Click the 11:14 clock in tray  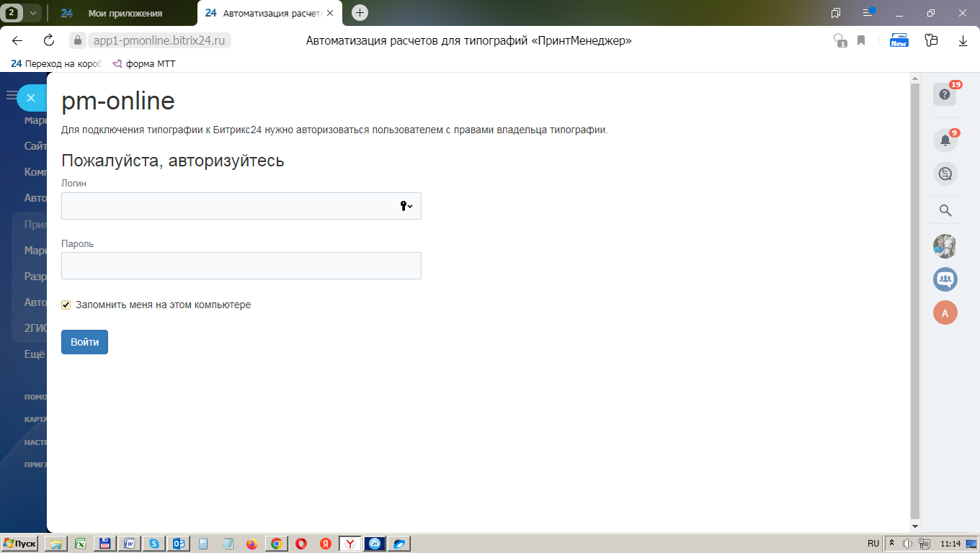951,544
